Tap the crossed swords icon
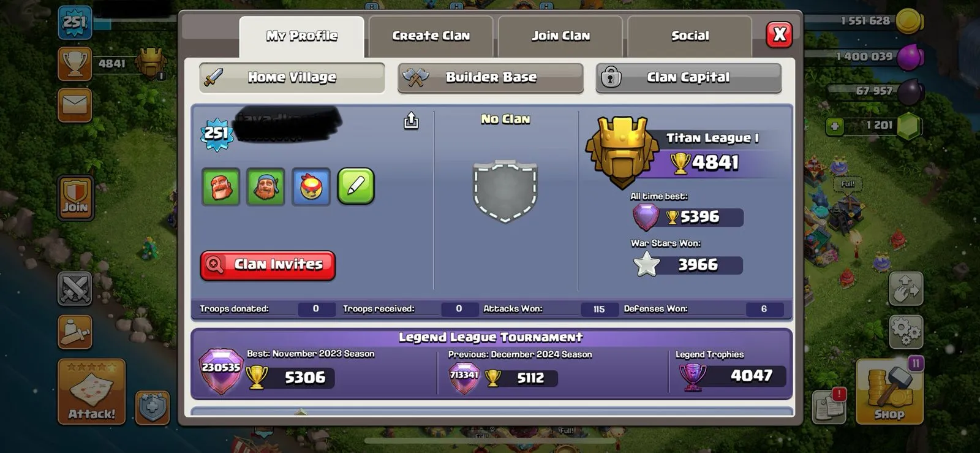The image size is (980, 453). [75, 289]
